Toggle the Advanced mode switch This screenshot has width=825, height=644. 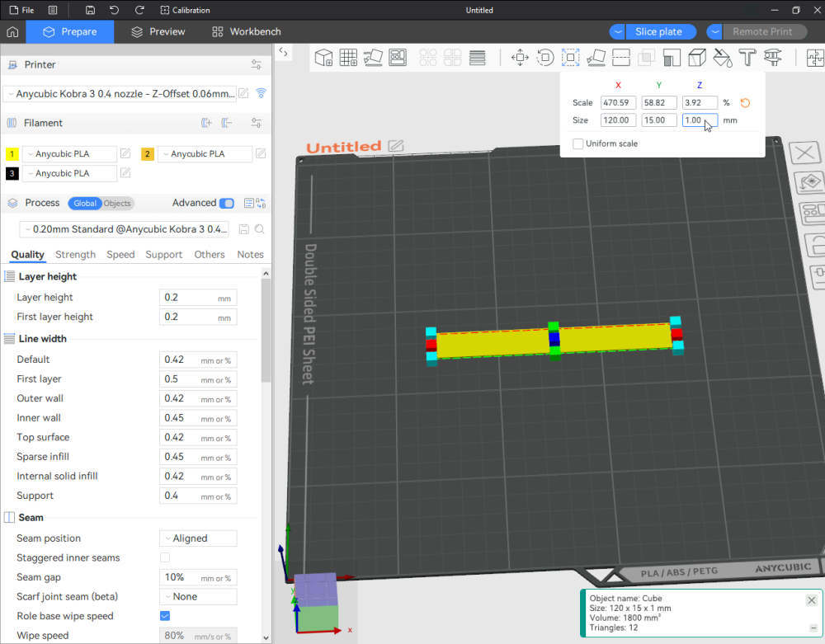coord(227,203)
